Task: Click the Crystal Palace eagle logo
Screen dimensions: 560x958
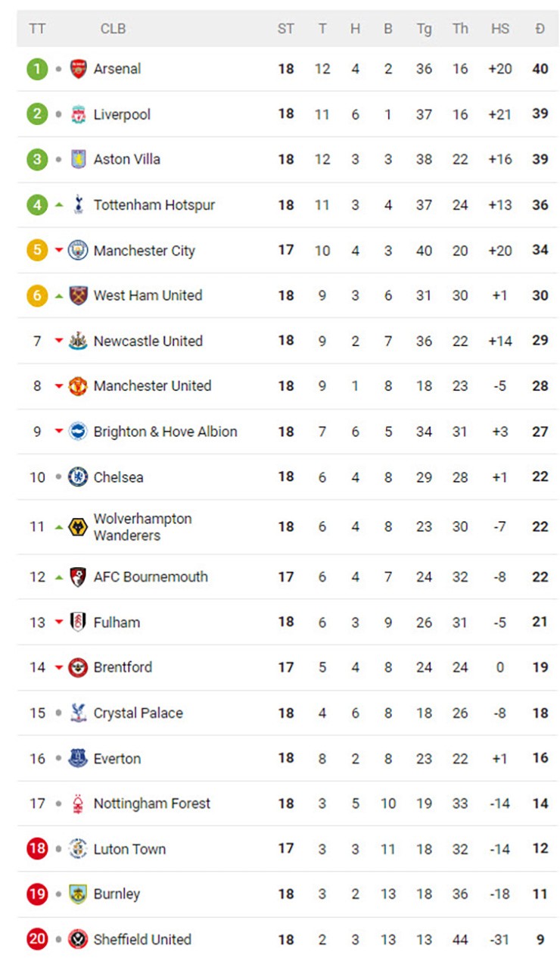Action: pyautogui.click(x=78, y=713)
